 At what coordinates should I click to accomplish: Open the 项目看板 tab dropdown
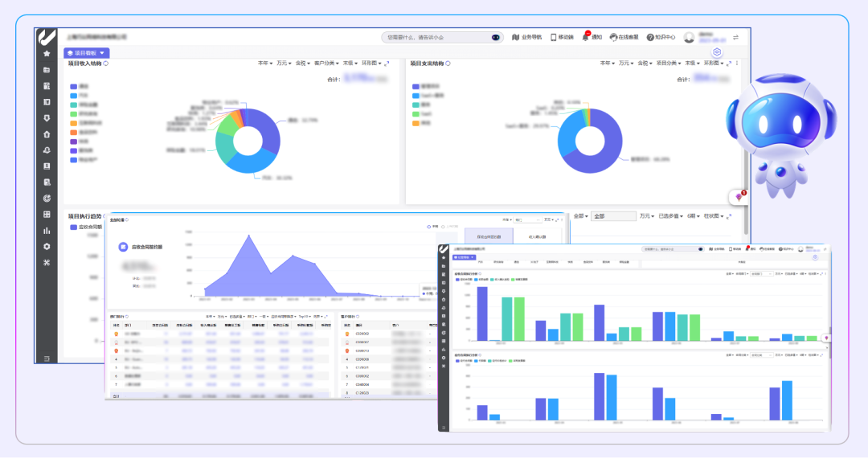coord(86,52)
